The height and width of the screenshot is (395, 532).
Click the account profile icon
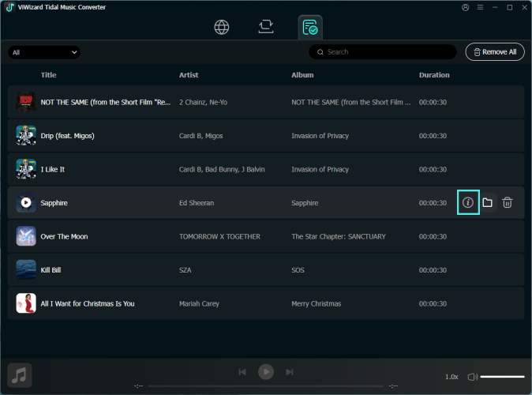pos(465,7)
